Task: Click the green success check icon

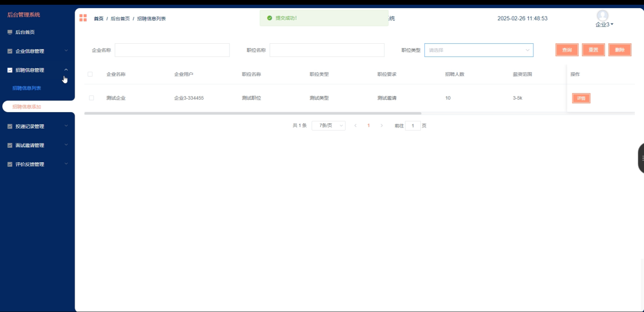Action: [x=269, y=18]
